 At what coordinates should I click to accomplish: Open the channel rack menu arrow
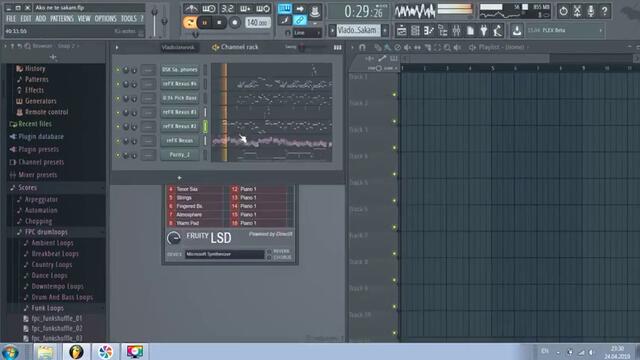117,47
